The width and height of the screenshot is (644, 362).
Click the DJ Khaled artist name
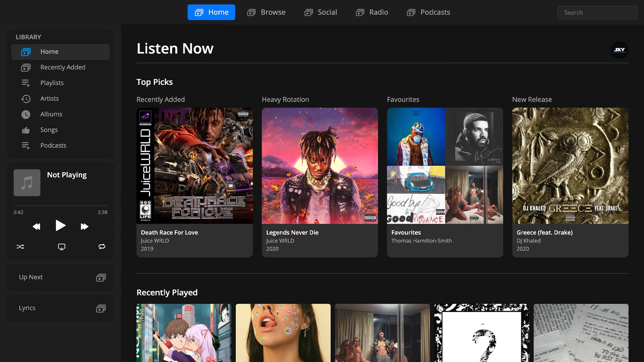click(x=529, y=241)
